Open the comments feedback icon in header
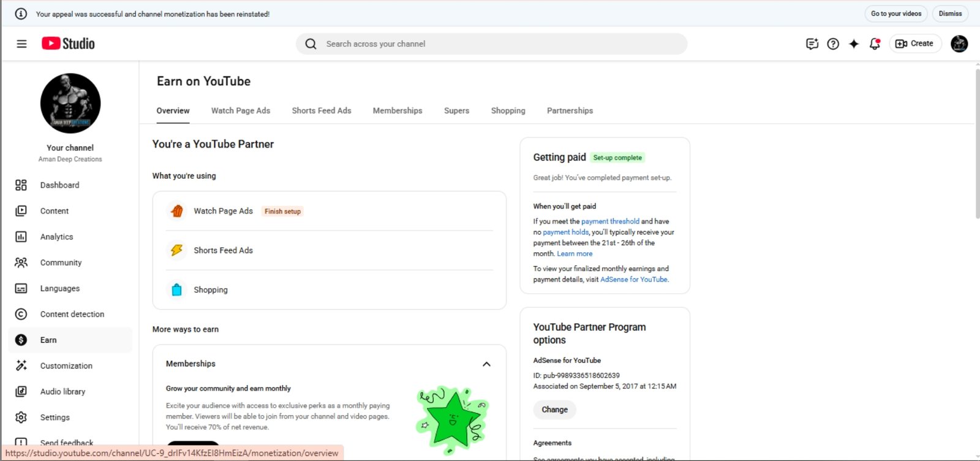 812,43
